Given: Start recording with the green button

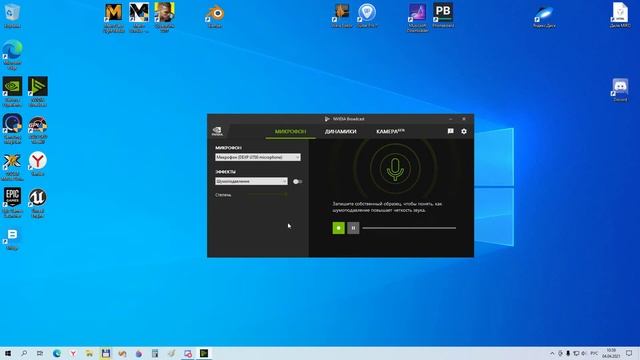Looking at the screenshot, I should coord(338,228).
